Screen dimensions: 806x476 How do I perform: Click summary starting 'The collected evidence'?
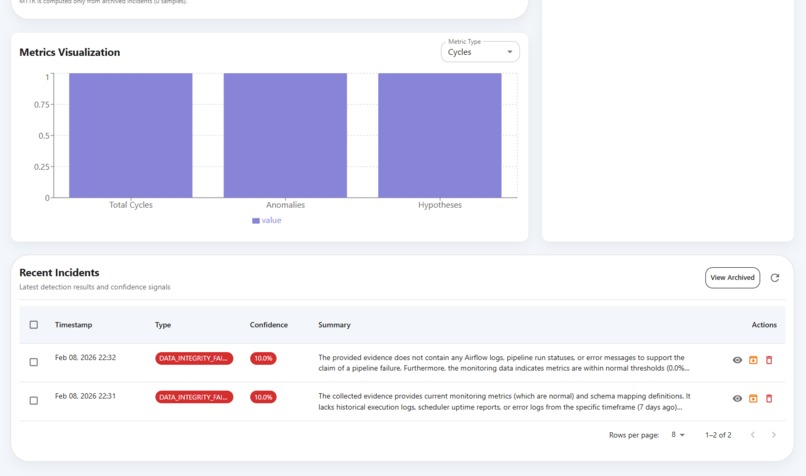[504, 401]
